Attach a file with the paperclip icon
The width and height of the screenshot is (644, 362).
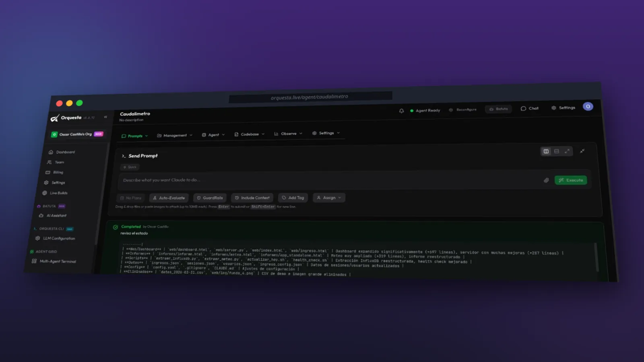click(546, 180)
